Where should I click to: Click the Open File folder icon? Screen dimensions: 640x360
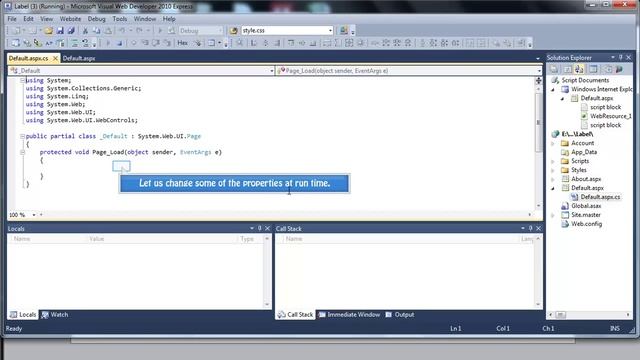pyautogui.click(x=49, y=31)
